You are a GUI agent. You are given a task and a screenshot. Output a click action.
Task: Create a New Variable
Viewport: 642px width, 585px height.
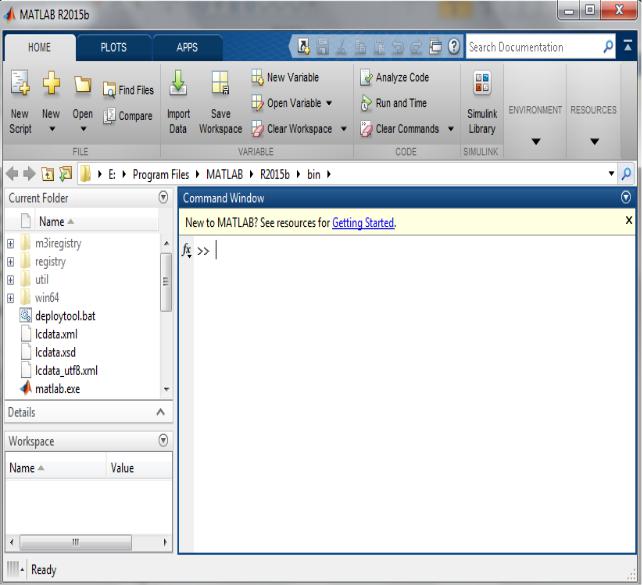pyautogui.click(x=285, y=77)
